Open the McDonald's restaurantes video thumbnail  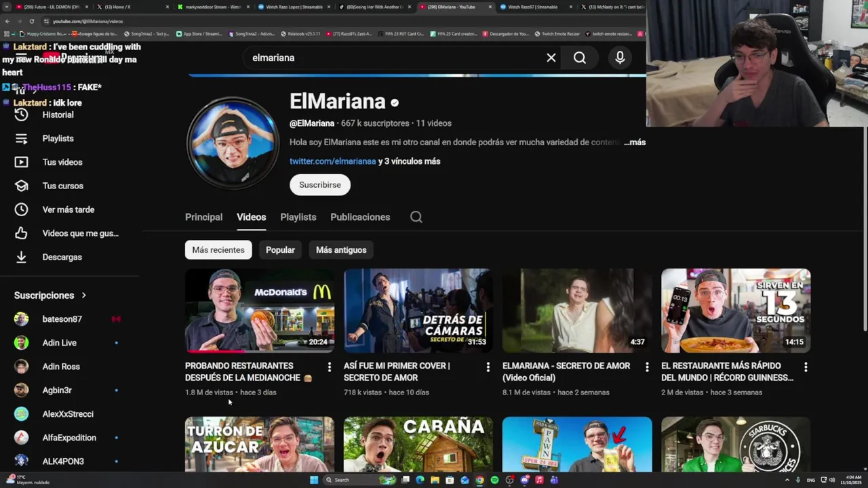(260, 310)
